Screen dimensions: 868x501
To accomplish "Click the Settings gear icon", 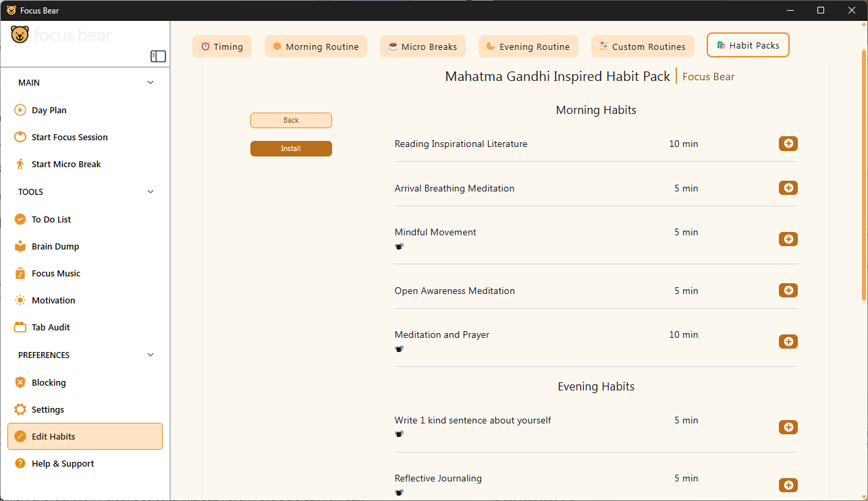I will point(20,409).
